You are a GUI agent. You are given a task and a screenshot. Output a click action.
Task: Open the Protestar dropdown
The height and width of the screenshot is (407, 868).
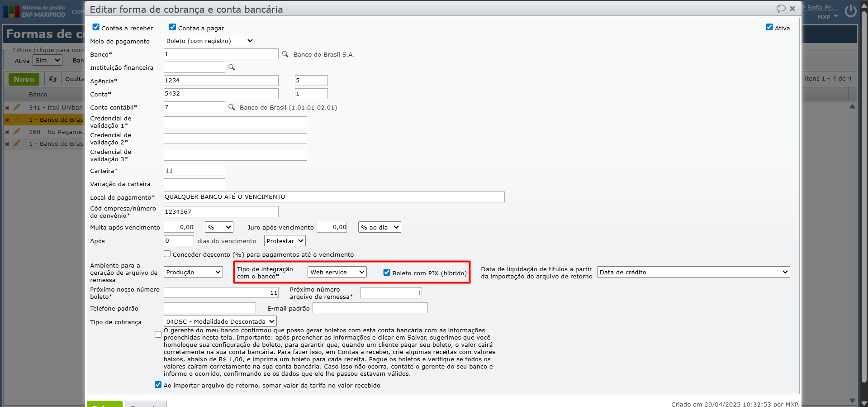285,241
